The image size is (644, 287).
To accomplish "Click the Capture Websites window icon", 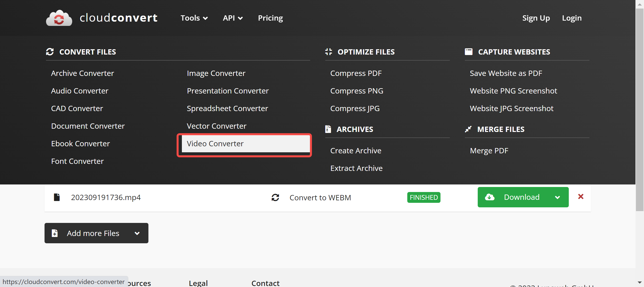I will coord(468,52).
